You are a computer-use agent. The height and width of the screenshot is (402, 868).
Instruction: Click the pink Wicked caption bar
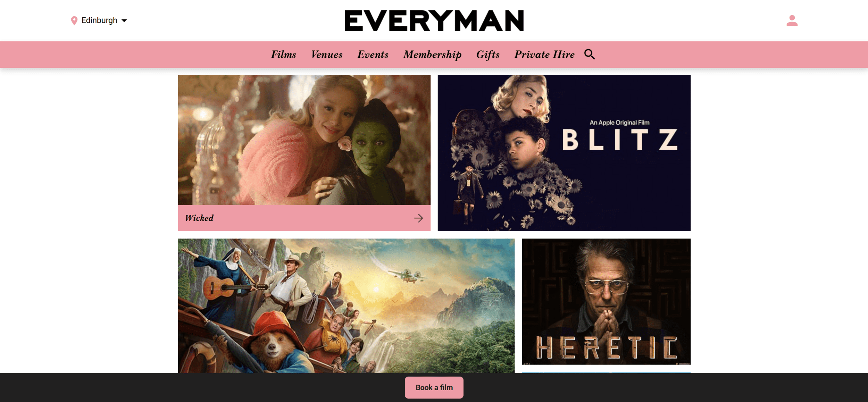coord(304,218)
